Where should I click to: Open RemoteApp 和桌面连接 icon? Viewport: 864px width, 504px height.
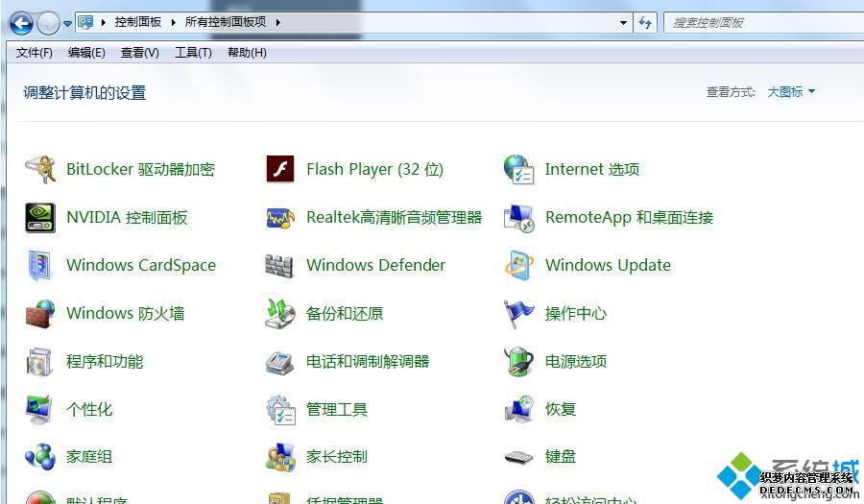[518, 218]
